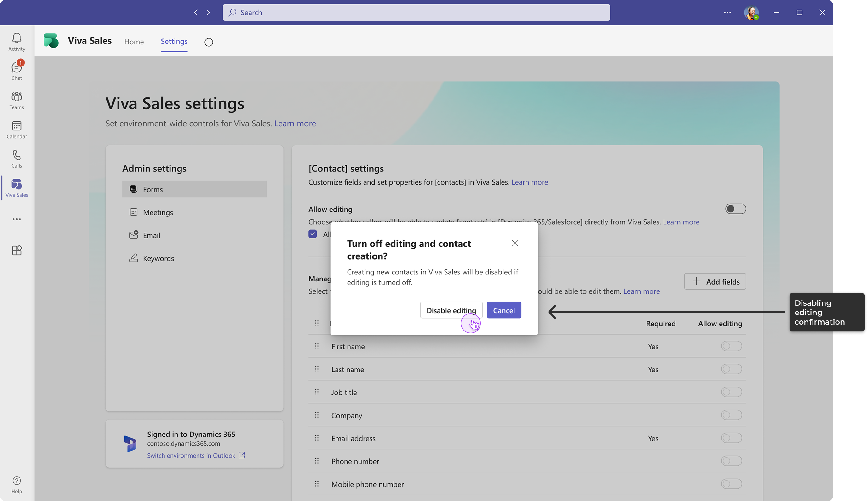Viewport: 868px width, 501px height.
Task: Toggle Allow editing for Mobile phone number
Action: pos(731,484)
